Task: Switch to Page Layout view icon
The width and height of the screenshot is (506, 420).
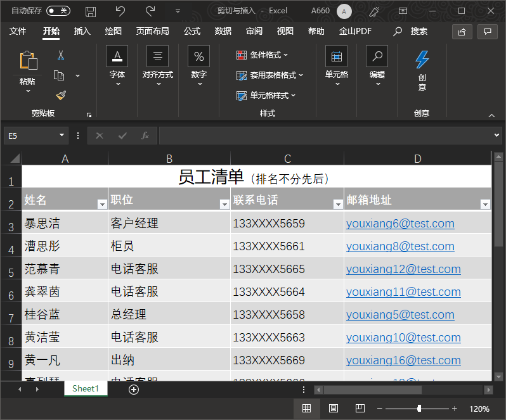Action: pos(334,409)
